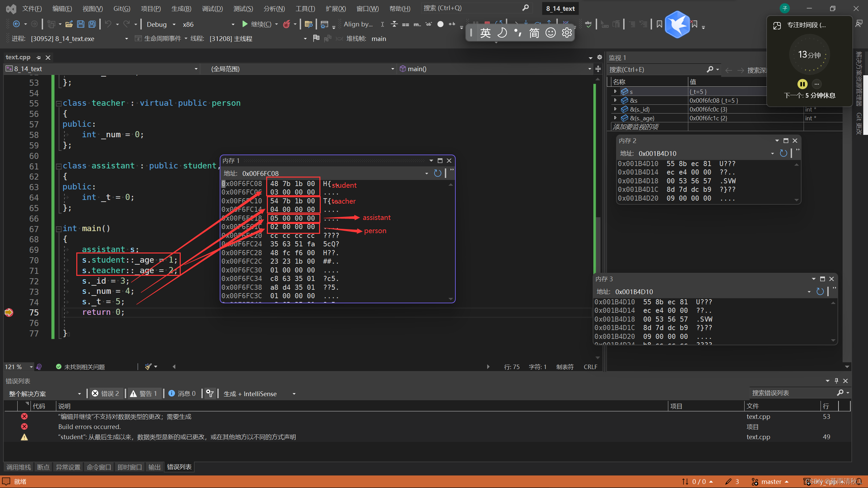Click the green Continue debugging button
868x488 pixels.
coord(257,24)
